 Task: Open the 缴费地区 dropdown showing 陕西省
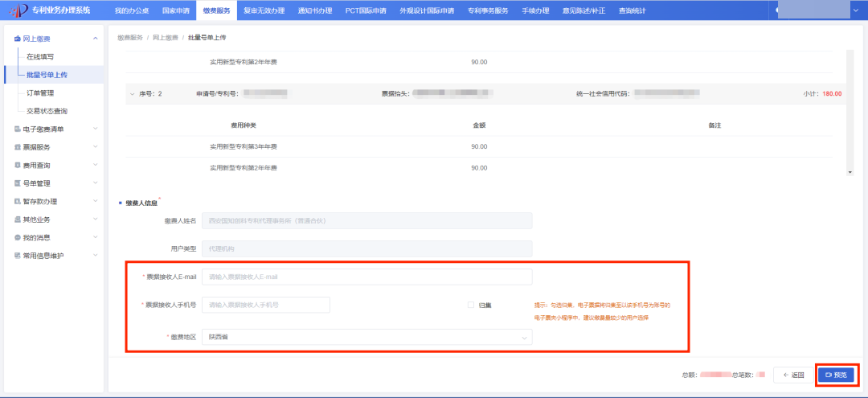[x=366, y=337]
